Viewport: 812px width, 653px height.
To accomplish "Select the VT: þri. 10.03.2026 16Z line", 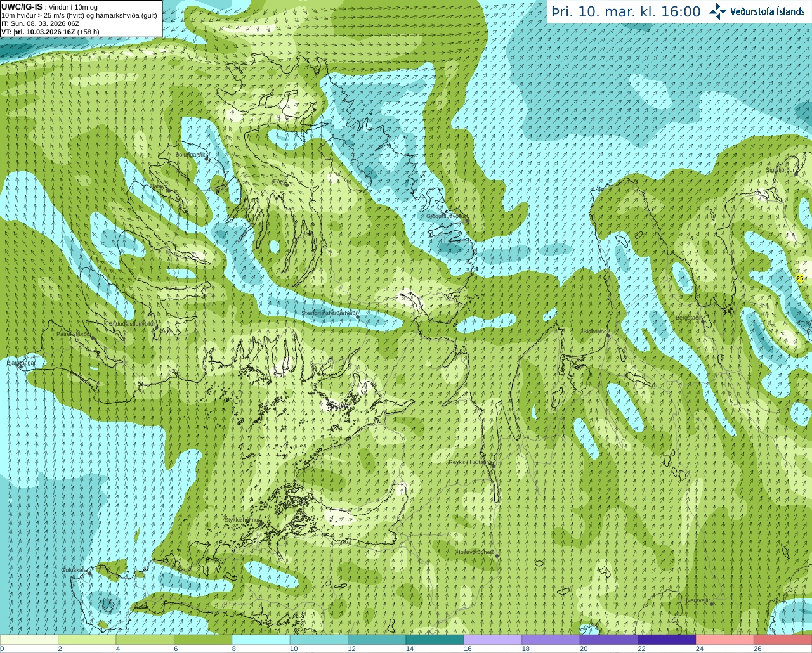I will point(50,31).
